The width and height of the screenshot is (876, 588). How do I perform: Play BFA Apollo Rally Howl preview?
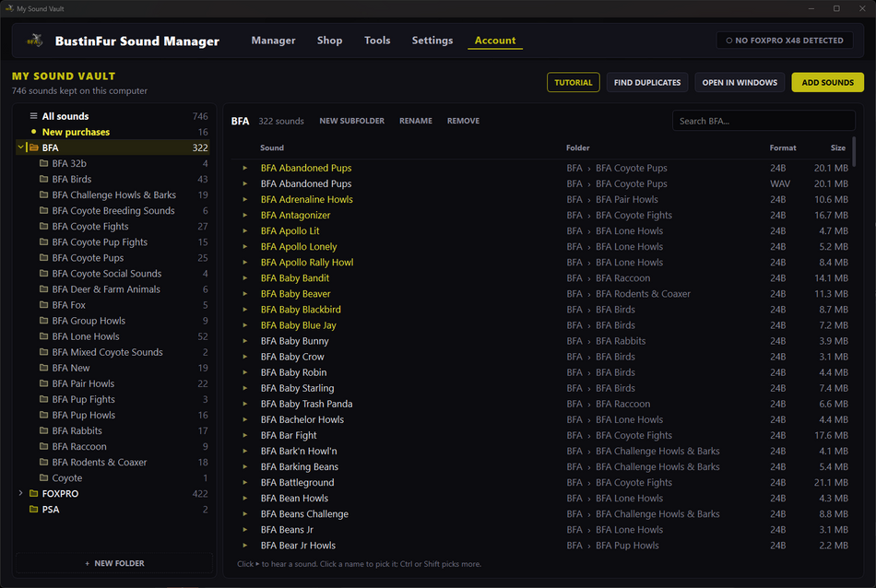pyautogui.click(x=244, y=263)
